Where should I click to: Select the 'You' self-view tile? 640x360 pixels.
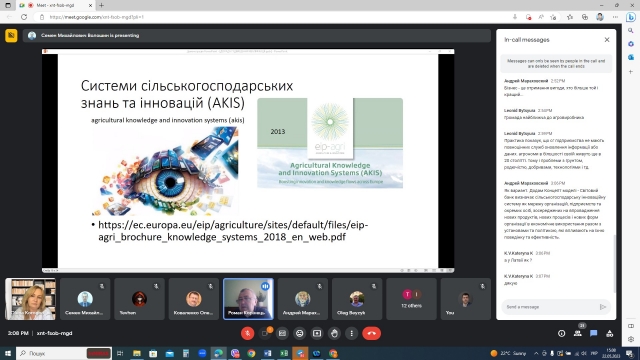(x=465, y=299)
